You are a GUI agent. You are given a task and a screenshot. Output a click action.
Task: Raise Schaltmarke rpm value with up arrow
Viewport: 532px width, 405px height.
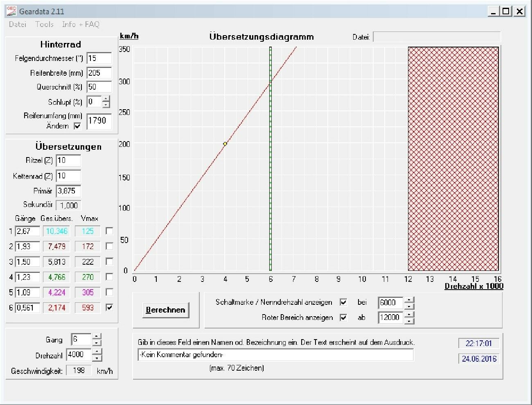[409, 300]
